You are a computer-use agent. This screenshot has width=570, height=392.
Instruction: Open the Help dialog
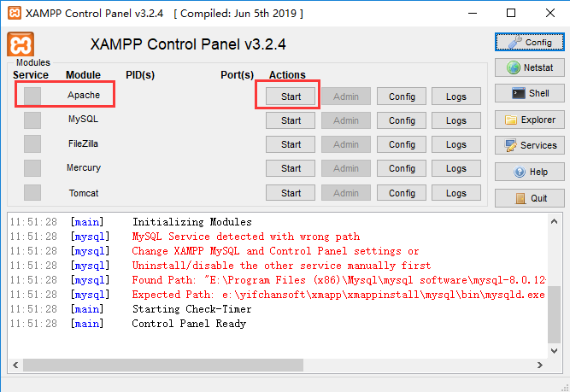pos(529,172)
